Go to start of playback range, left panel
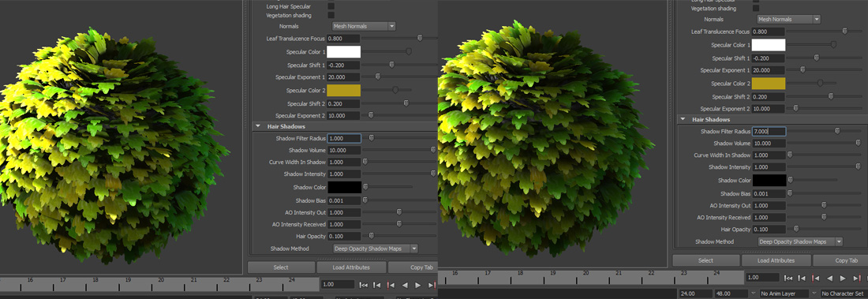The image size is (868, 299). pos(364,285)
